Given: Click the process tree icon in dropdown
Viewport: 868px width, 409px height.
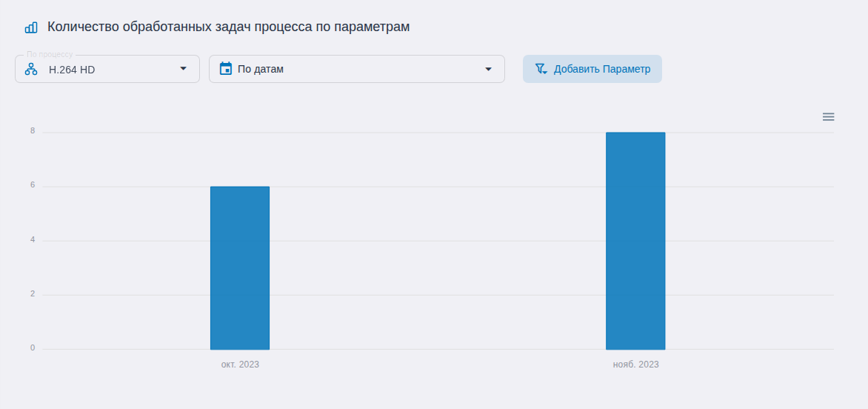Looking at the screenshot, I should (32, 69).
